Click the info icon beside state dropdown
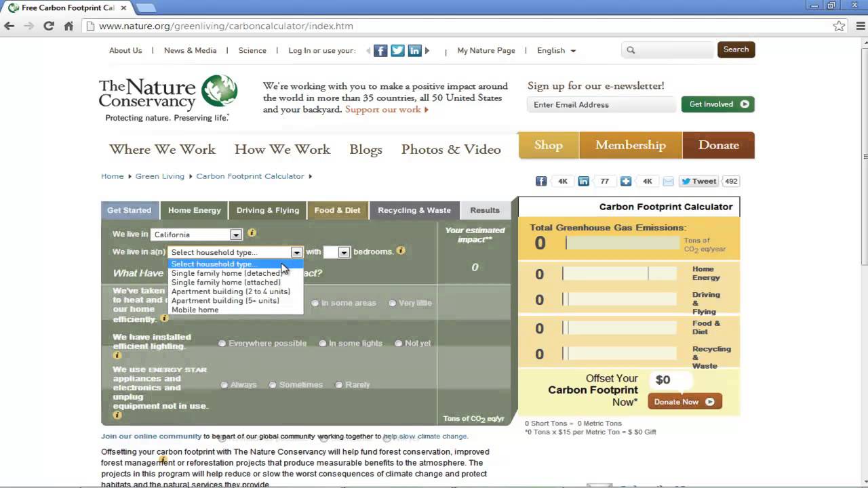Screen dimensions: 868x488 click(252, 232)
